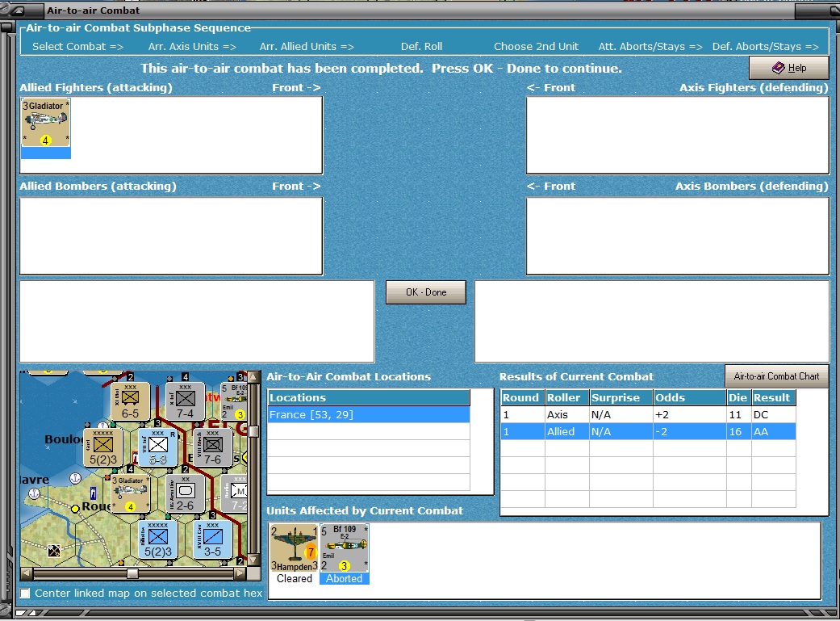Click the Die column header

pyautogui.click(x=738, y=397)
